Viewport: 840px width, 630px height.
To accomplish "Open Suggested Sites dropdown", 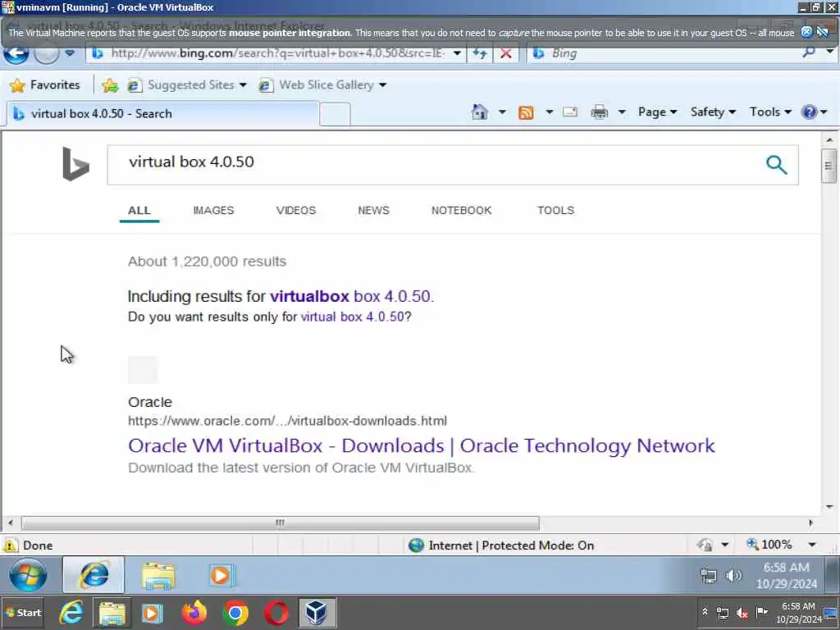I will (187, 85).
